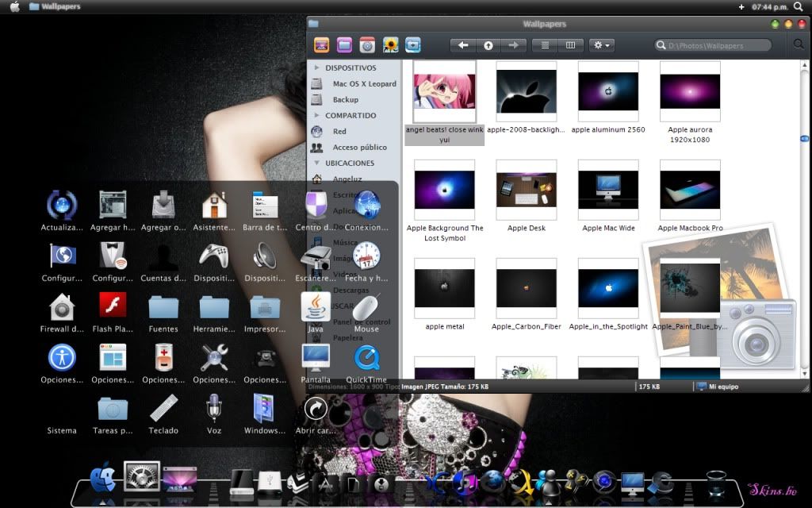Switch to column view
Viewport: 812px width, 508px height.
click(x=570, y=45)
